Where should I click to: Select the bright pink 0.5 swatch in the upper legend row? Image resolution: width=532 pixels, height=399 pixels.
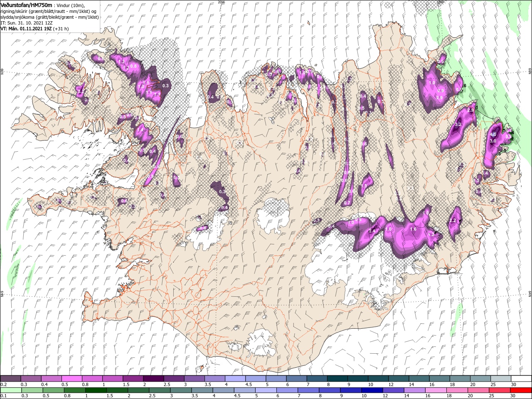point(71,379)
